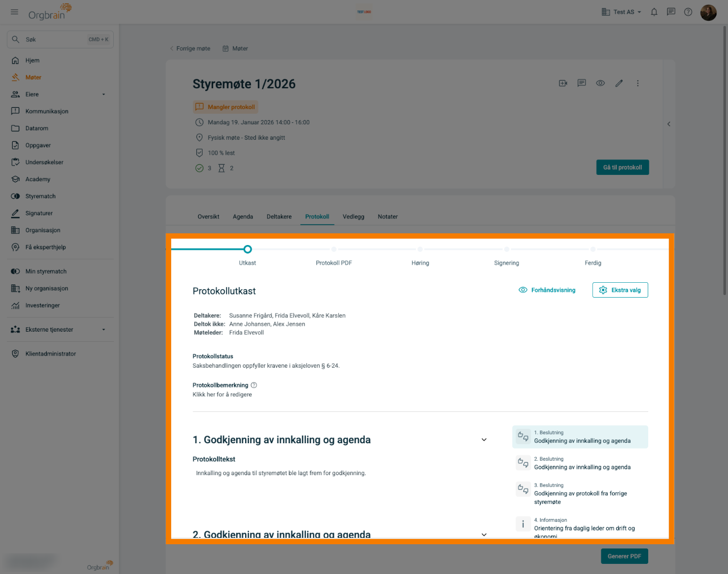Screen dimensions: 728x574
Task: Select item 1. Beslutning in the side list
Action: (580, 437)
